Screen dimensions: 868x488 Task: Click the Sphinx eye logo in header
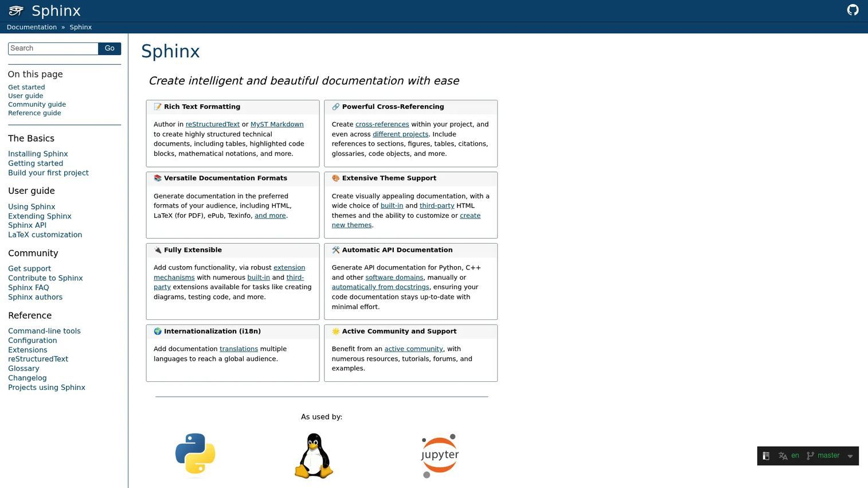tap(16, 11)
